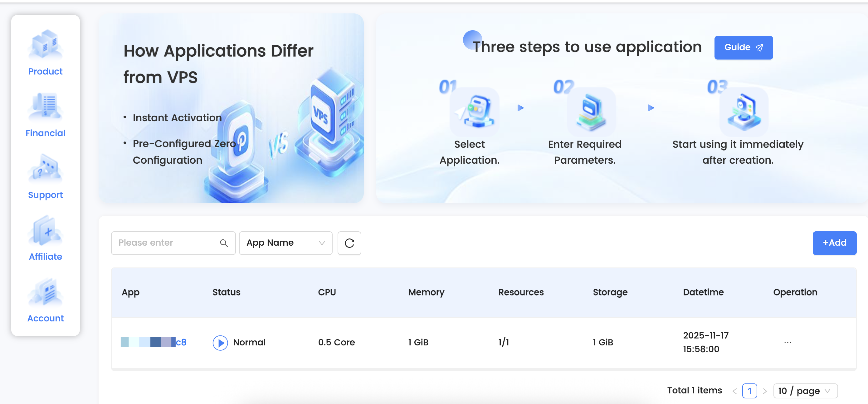Viewport: 868px width, 404px height.
Task: Open the App Name filter dropdown
Action: coord(285,243)
